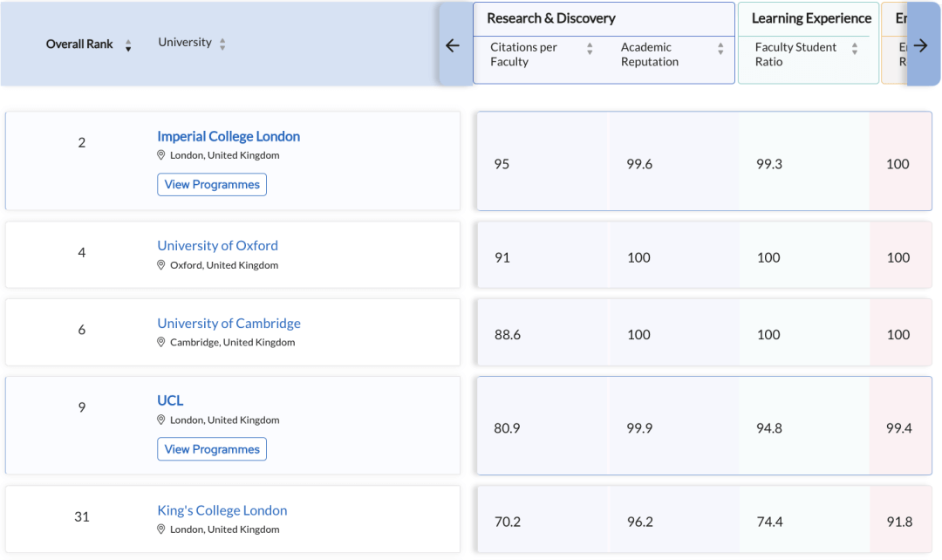This screenshot has height=560, width=942.
Task: Open University of Cambridge link
Action: click(x=229, y=323)
